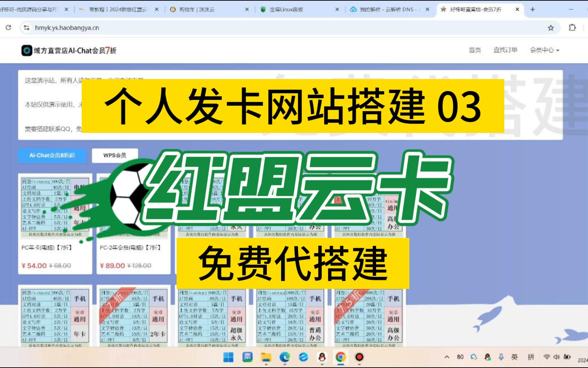Click the QQ tray icon in system tray

point(488,357)
